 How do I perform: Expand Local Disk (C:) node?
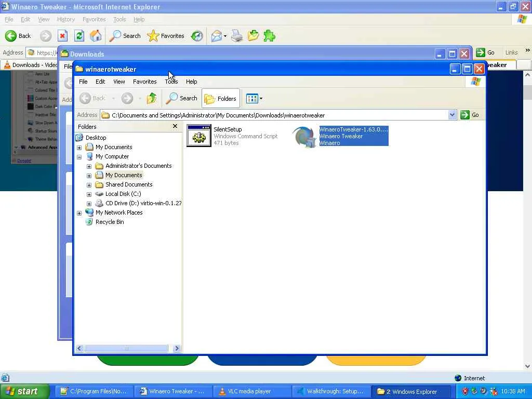[x=89, y=194]
